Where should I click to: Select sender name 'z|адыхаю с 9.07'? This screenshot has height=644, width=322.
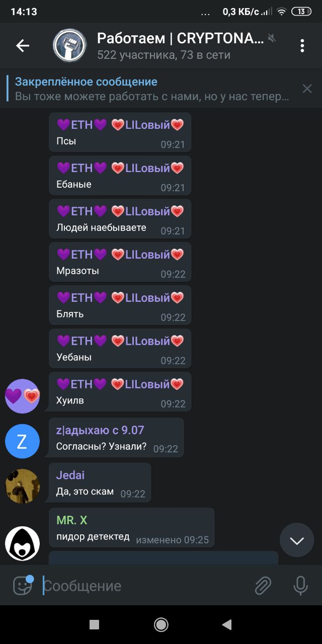click(100, 430)
